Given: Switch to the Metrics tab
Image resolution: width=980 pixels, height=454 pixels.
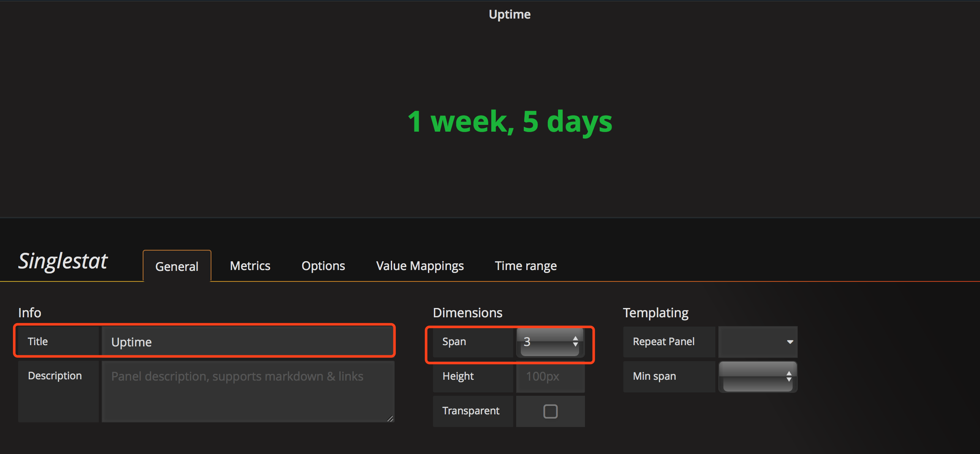Looking at the screenshot, I should pos(250,266).
